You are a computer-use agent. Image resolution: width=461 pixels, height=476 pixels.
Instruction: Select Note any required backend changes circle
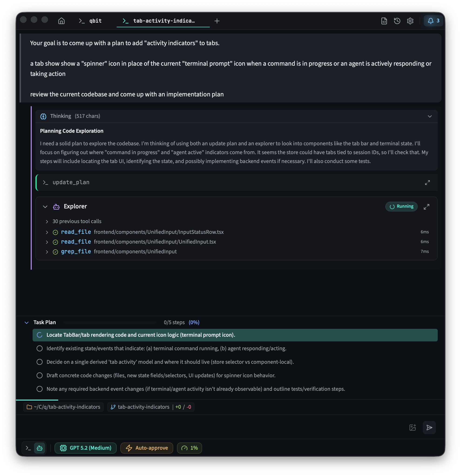(x=40, y=389)
